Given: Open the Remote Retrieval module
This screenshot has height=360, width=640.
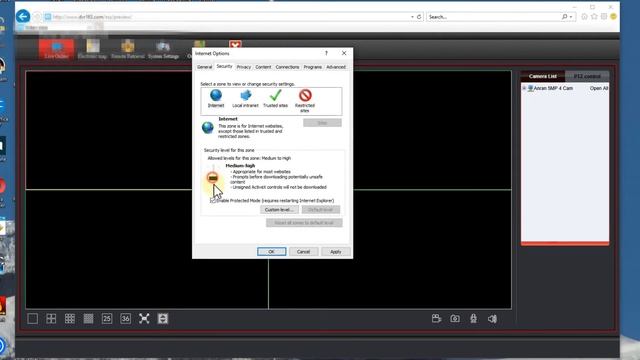Looking at the screenshot, I should [x=128, y=49].
